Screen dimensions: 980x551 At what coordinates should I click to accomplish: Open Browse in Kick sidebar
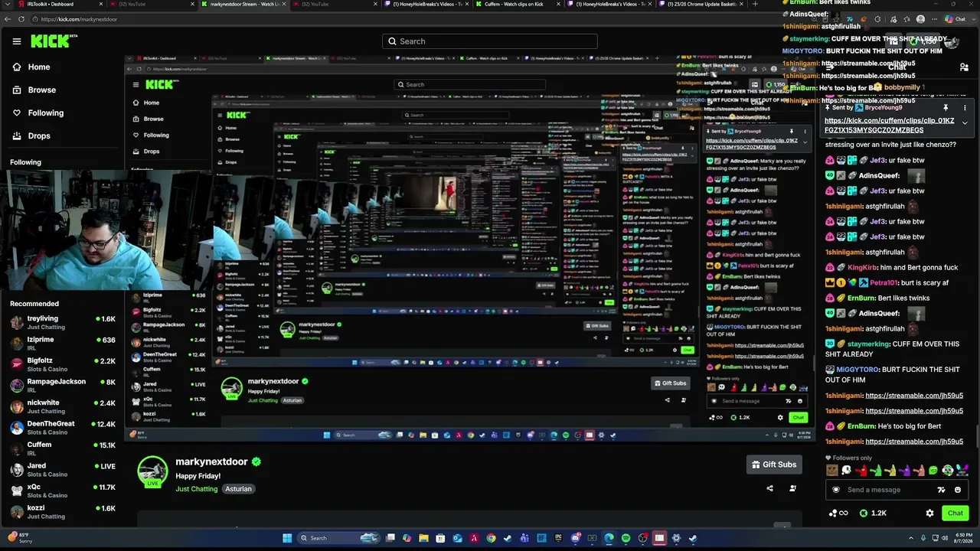(x=34, y=90)
